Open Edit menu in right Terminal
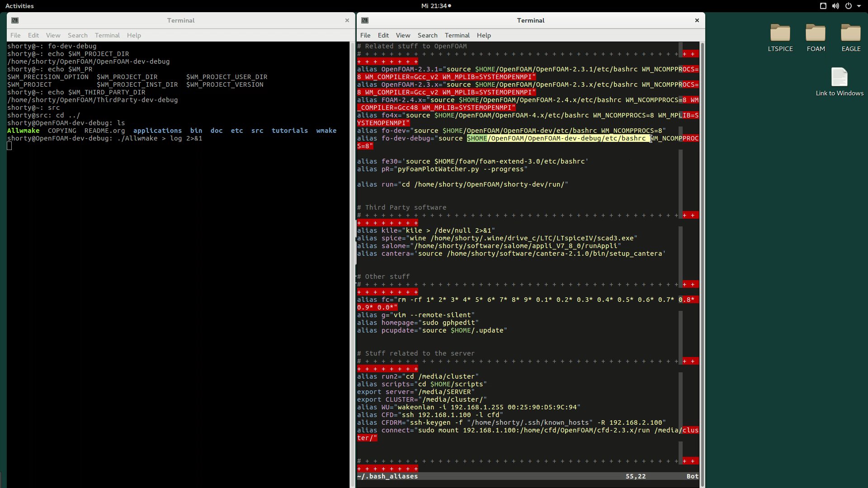Screen dimensions: 868x488 pyautogui.click(x=383, y=35)
